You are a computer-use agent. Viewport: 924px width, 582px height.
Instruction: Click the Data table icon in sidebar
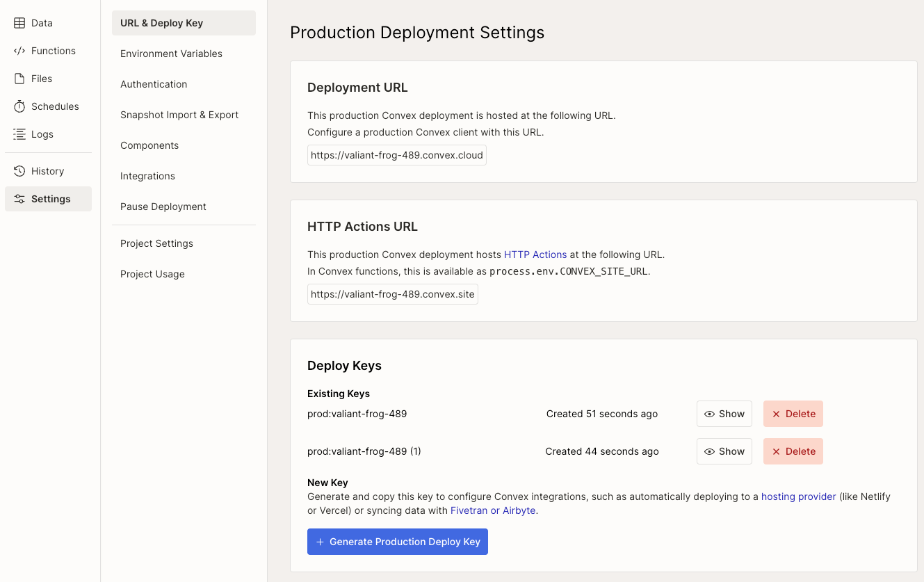(x=19, y=23)
